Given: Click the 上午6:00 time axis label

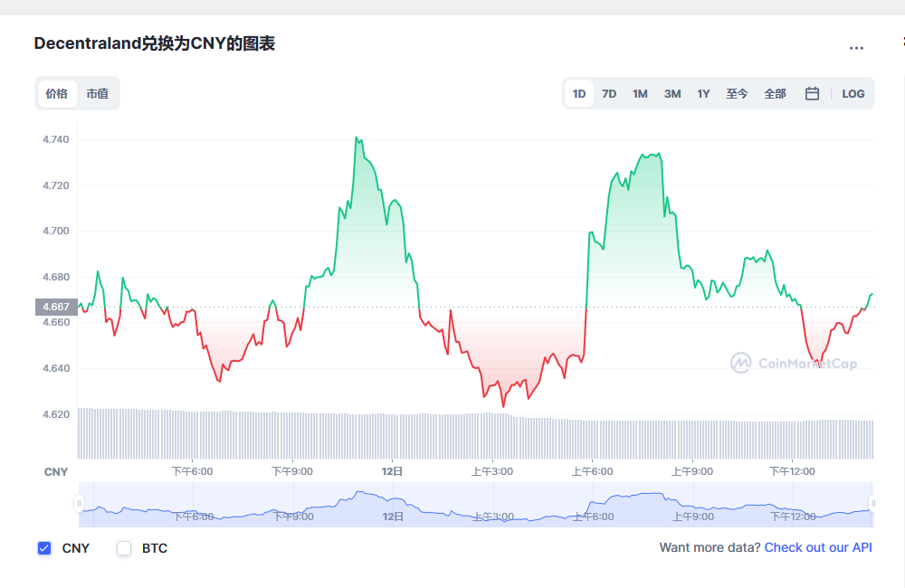Looking at the screenshot, I should click(x=592, y=471).
